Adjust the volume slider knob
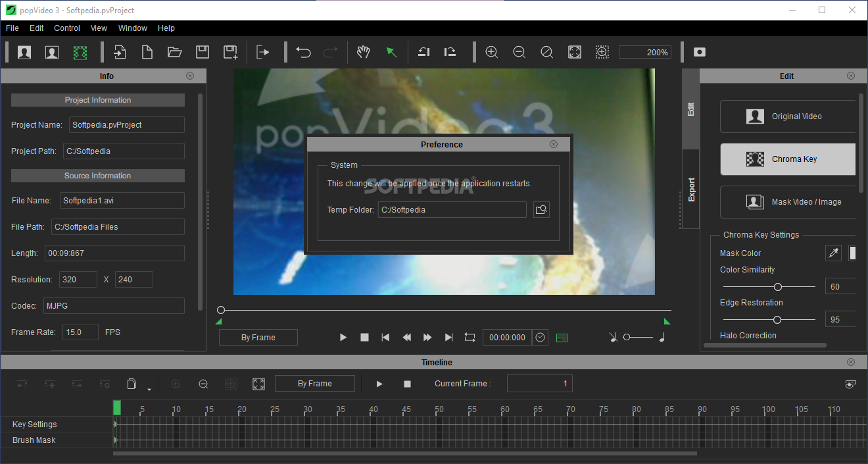 coord(627,337)
